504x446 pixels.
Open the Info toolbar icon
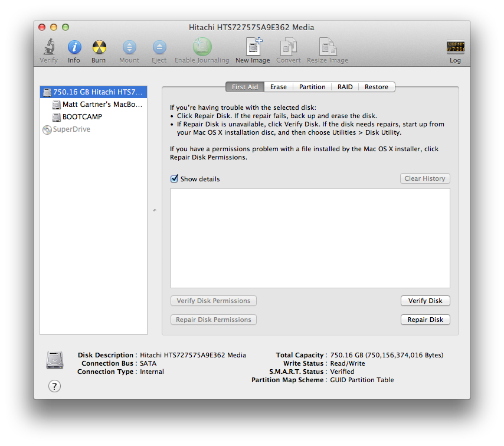tap(74, 47)
